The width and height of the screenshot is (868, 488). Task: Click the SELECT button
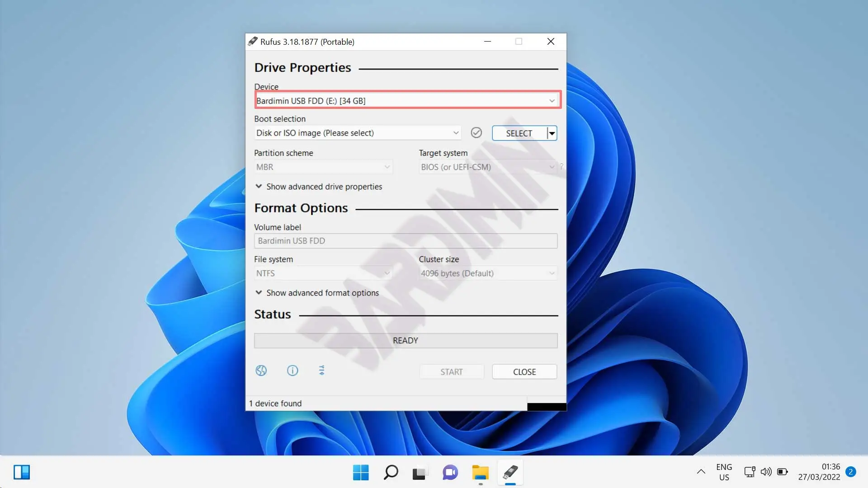(x=519, y=133)
